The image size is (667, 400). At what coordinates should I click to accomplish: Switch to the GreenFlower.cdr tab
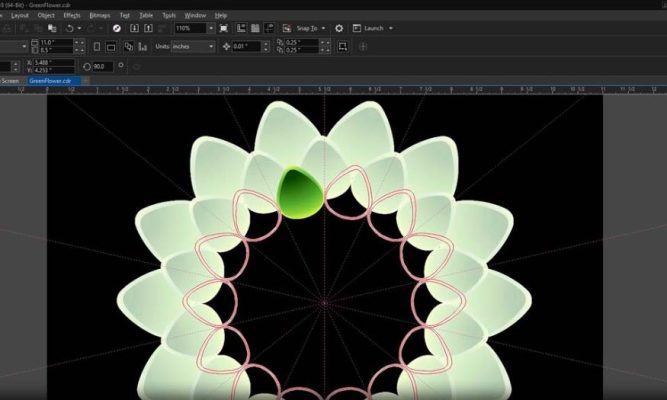[50, 80]
